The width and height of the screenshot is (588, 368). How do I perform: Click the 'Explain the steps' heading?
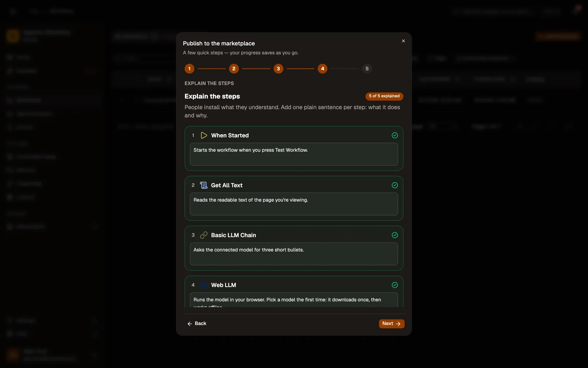(x=212, y=96)
